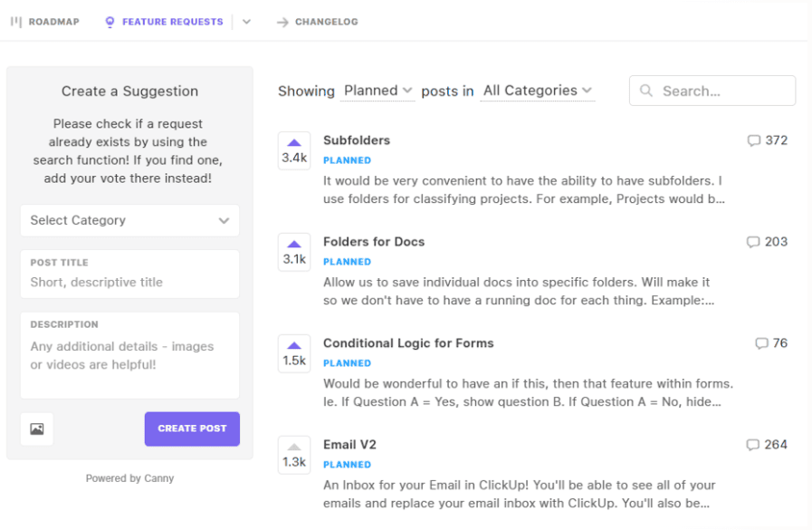Focus the Post Title input field

[x=129, y=282]
